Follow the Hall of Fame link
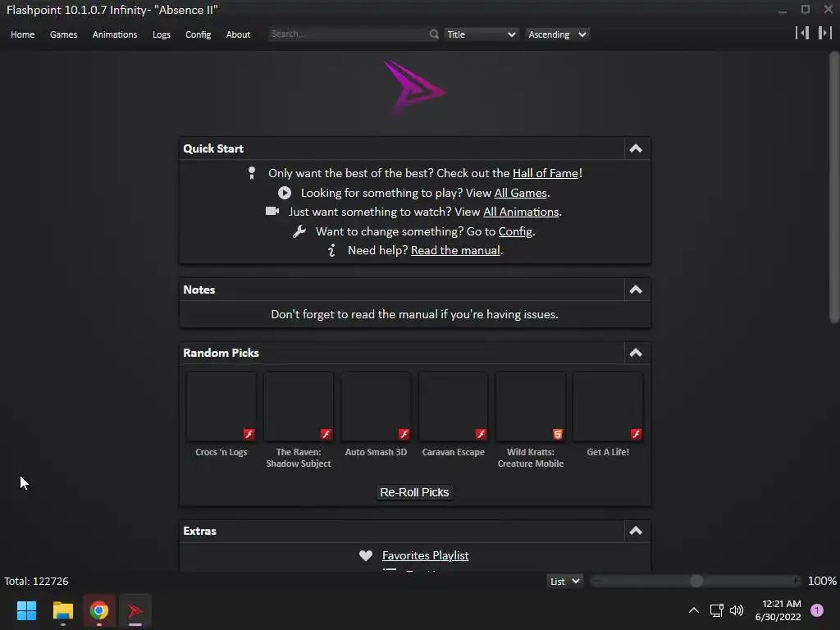The width and height of the screenshot is (840, 630). [546, 173]
